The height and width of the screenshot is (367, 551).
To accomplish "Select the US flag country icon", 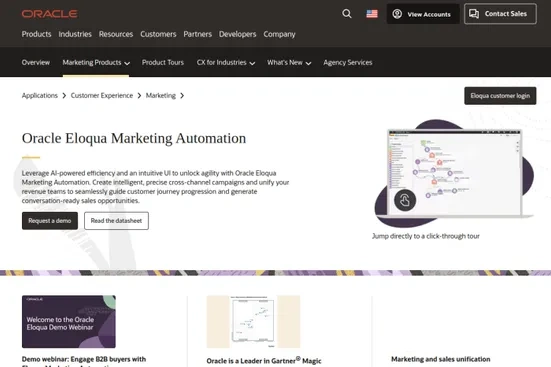I will 372,14.
